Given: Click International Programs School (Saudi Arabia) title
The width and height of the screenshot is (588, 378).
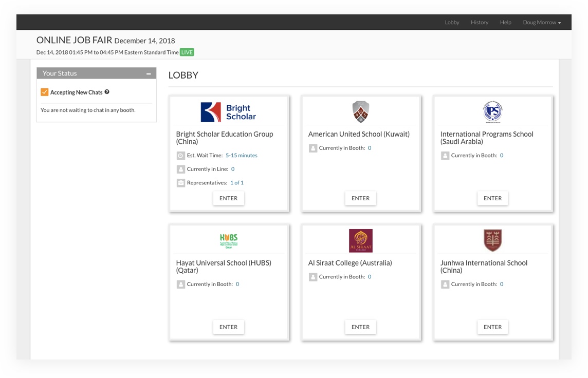Looking at the screenshot, I should (x=487, y=138).
